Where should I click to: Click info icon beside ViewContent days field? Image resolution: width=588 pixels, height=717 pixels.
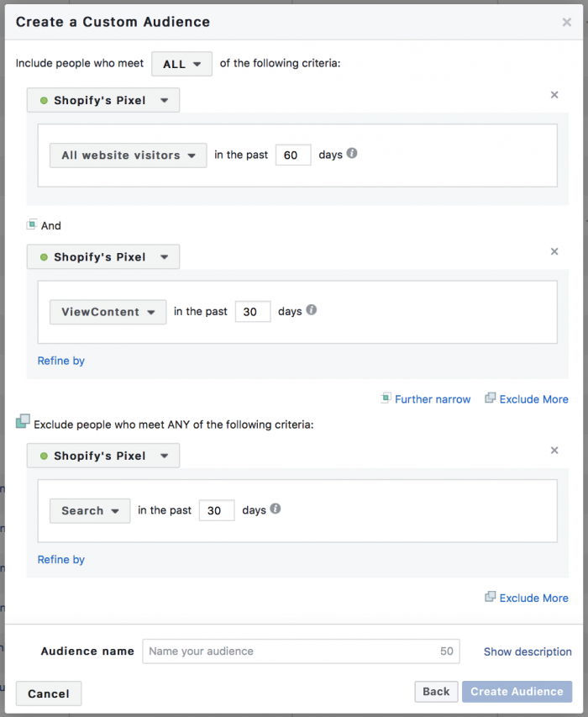pyautogui.click(x=312, y=310)
